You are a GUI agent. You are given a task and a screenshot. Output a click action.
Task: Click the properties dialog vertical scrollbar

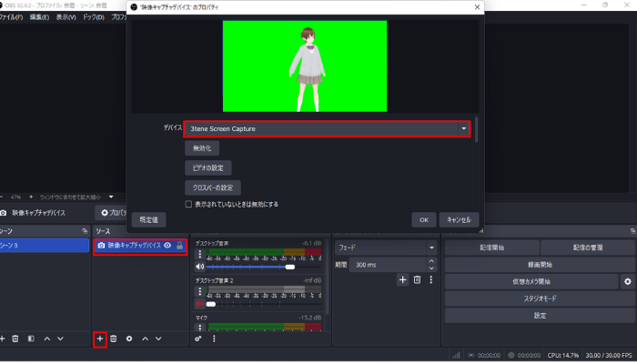coord(476,130)
